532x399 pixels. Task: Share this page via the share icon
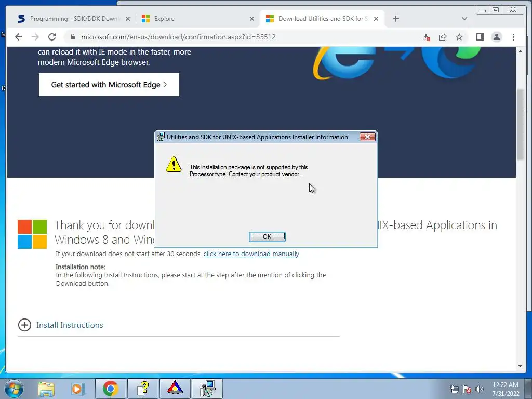pyautogui.click(x=443, y=37)
